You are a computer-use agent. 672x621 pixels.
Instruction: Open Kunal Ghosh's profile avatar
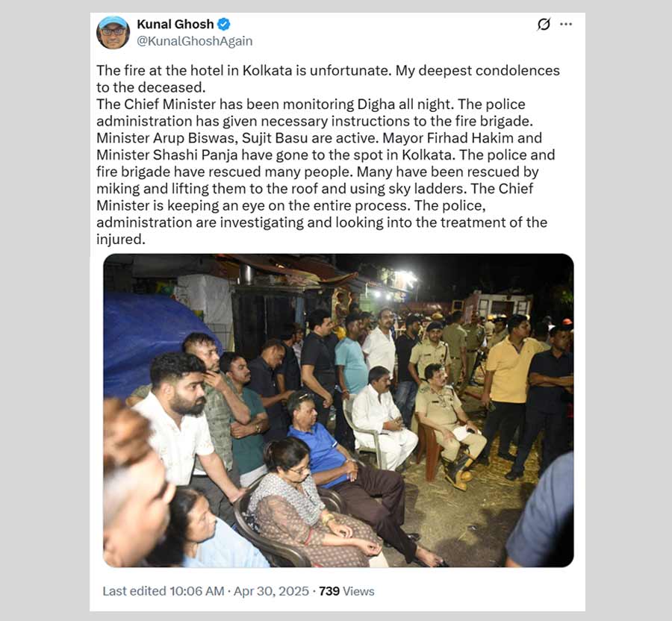point(113,33)
